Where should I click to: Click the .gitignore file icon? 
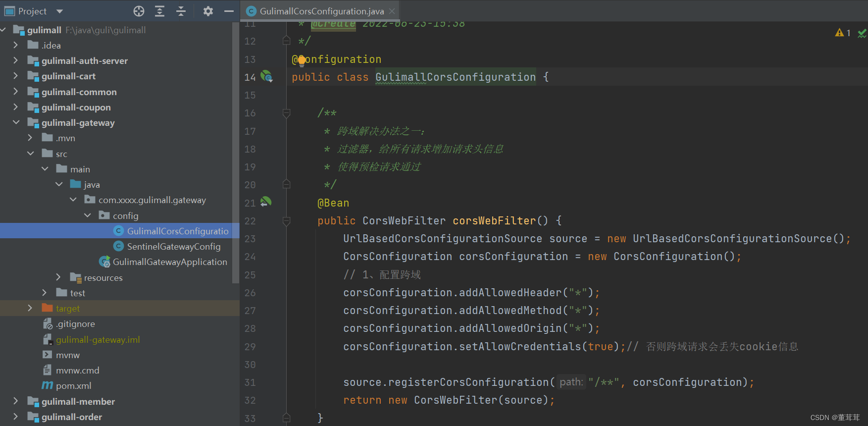(48, 324)
